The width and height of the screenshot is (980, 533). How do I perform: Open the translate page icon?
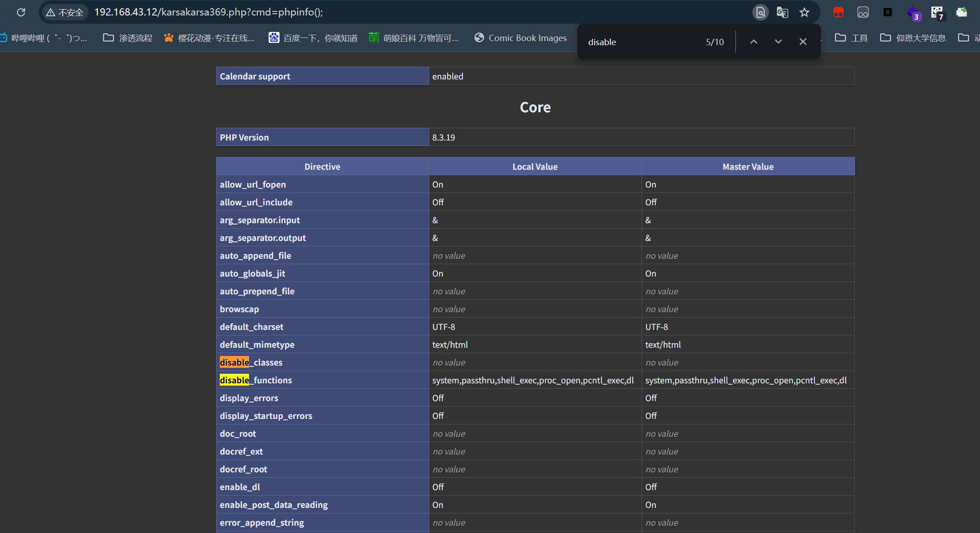[x=783, y=12]
